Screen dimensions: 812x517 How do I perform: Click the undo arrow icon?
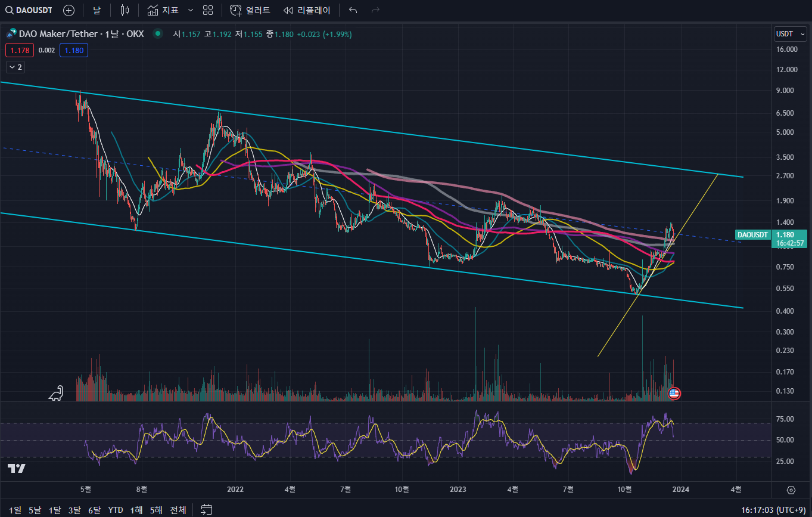click(353, 10)
